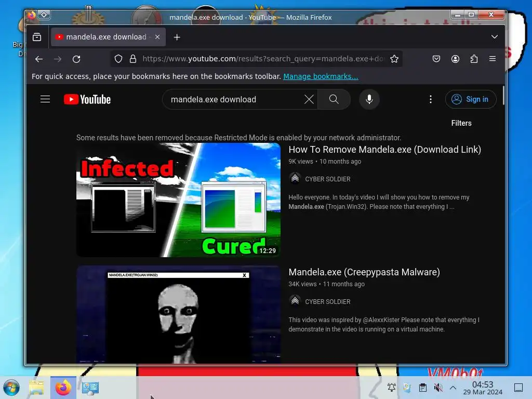Click the 34K views 11 months ago text
The width and height of the screenshot is (532, 399).
pos(326,284)
